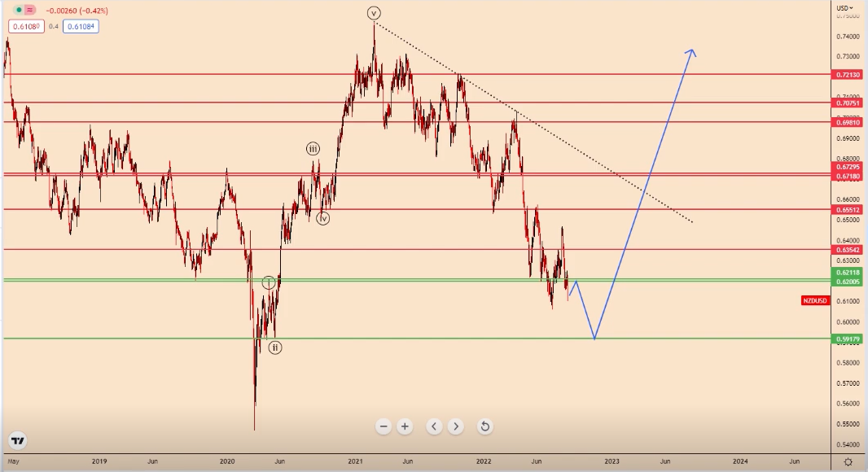
Task: Click the pink approximate-data status icon
Action: tap(30, 11)
